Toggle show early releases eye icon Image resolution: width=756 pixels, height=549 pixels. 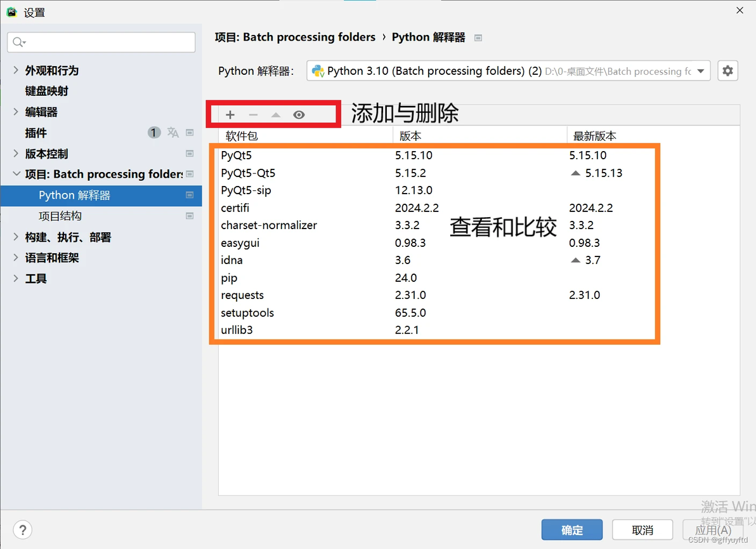click(299, 115)
